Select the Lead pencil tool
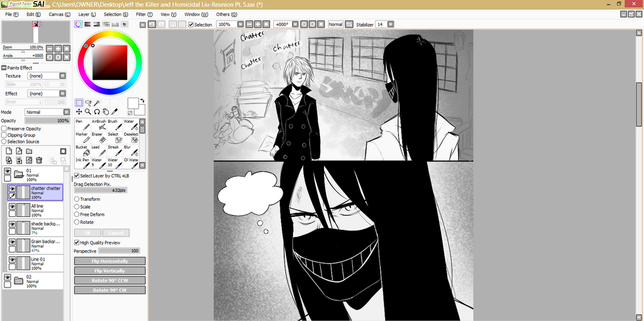Image resolution: width=644 pixels, height=321 pixels. [99, 151]
